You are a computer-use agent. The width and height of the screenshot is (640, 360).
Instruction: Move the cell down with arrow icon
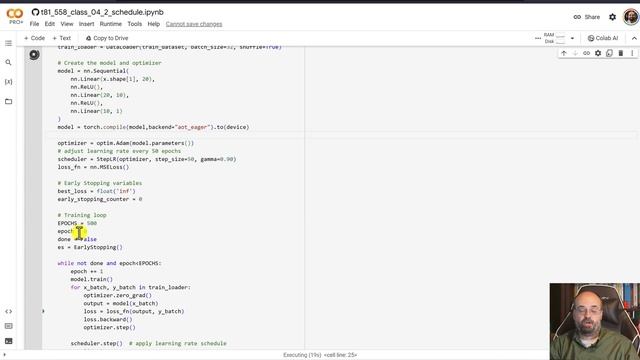(575, 53)
